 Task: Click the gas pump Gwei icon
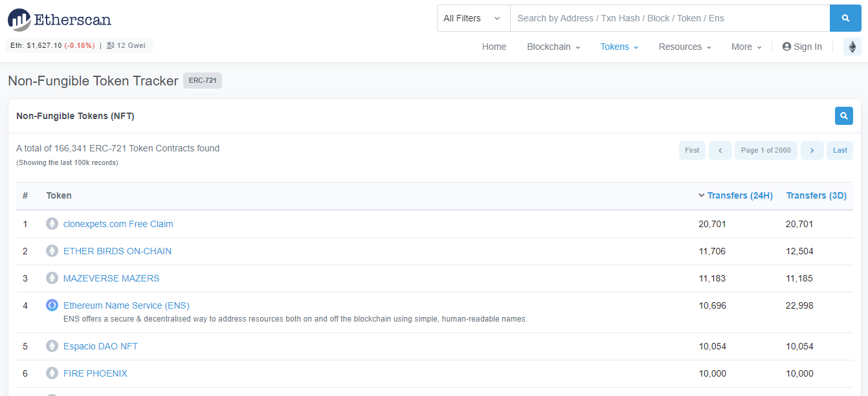[x=111, y=46]
